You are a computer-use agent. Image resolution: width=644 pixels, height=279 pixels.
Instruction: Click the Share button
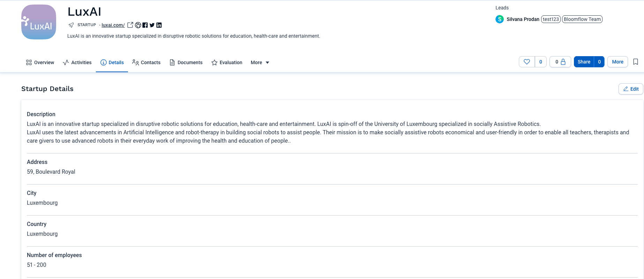click(x=584, y=62)
